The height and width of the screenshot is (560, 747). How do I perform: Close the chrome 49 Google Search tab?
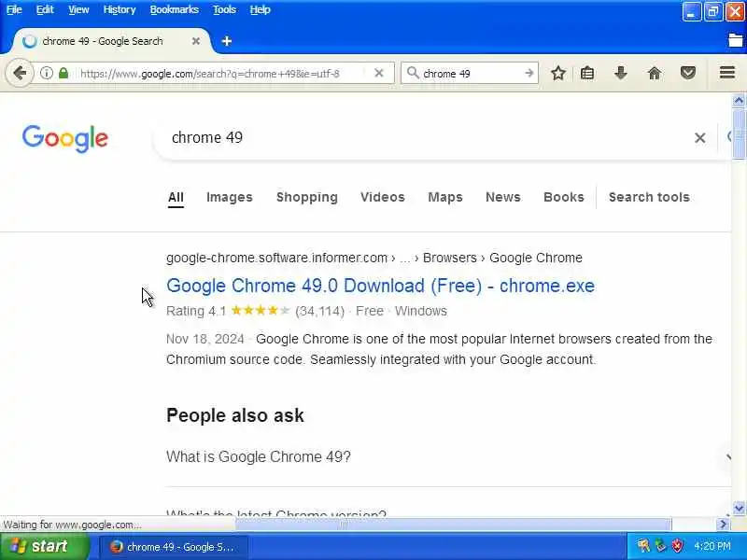point(196,41)
